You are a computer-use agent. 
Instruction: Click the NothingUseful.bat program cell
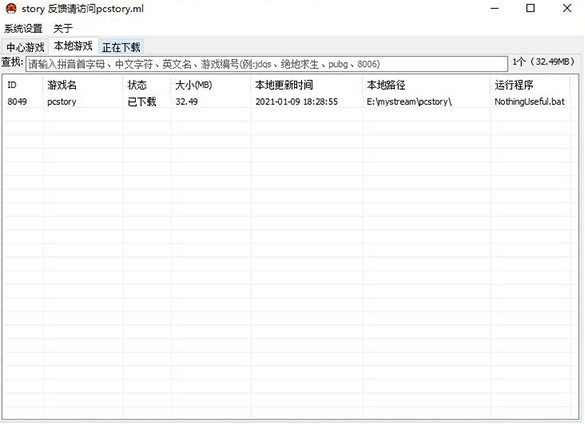click(x=529, y=102)
